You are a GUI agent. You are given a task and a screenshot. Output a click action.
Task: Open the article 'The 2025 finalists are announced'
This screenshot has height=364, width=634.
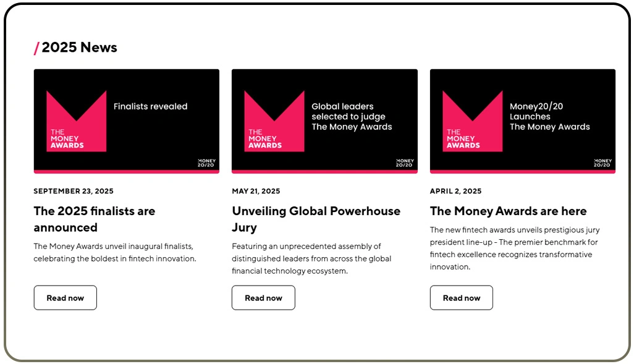(95, 219)
